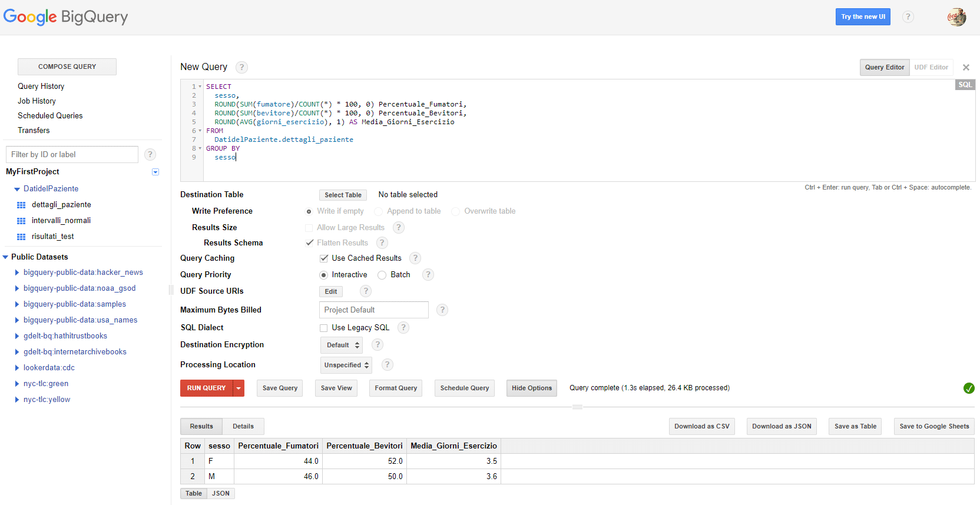
Task: Switch to Query Editor tab
Action: 885,67
